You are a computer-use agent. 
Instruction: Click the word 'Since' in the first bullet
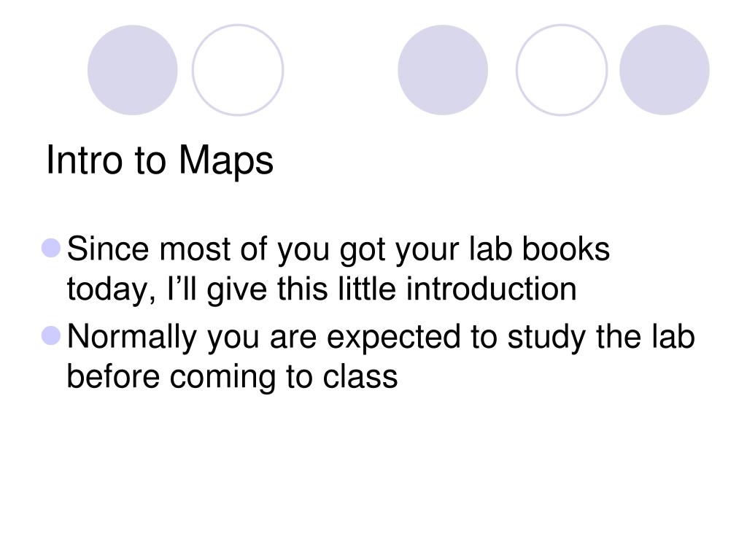coord(108,249)
